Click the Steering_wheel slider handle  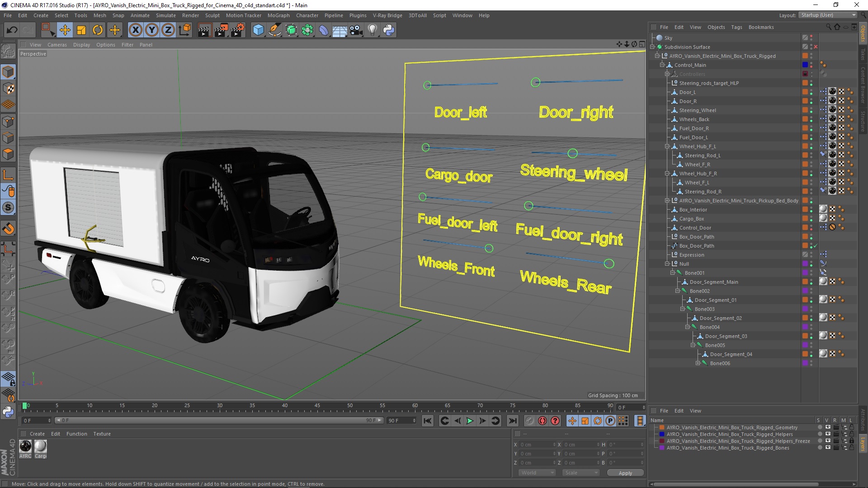pyautogui.click(x=572, y=153)
